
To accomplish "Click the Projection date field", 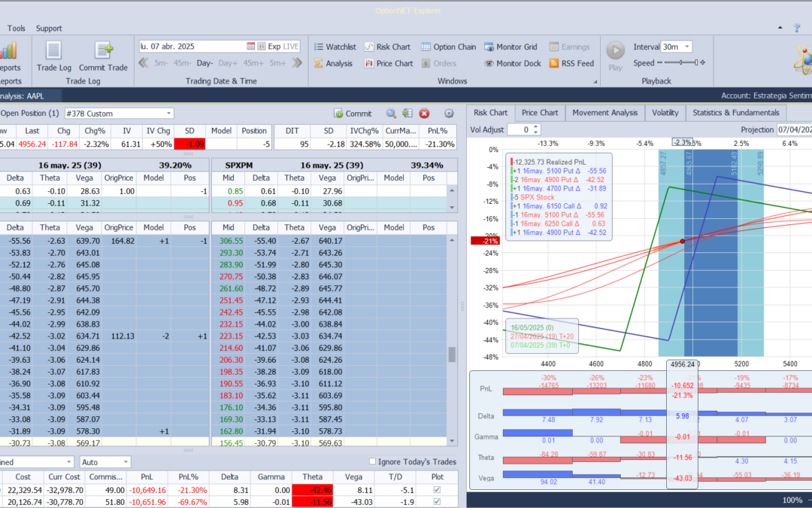I will [x=794, y=129].
